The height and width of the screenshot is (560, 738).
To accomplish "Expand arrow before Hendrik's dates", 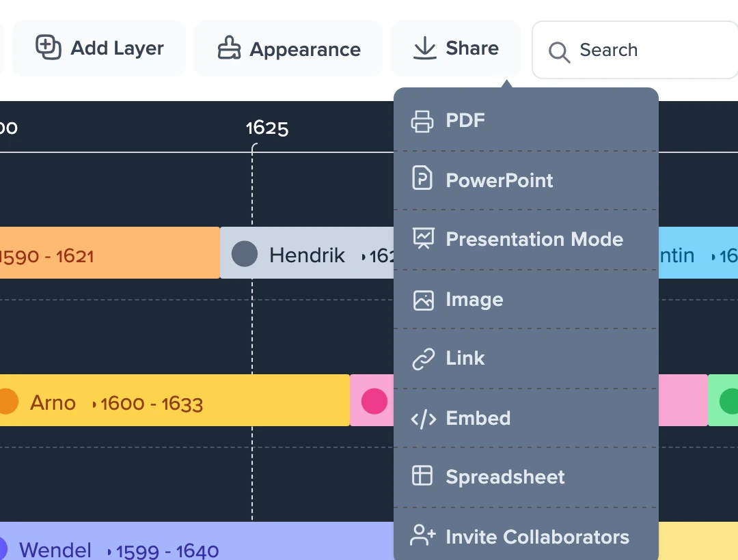I will tap(364, 257).
